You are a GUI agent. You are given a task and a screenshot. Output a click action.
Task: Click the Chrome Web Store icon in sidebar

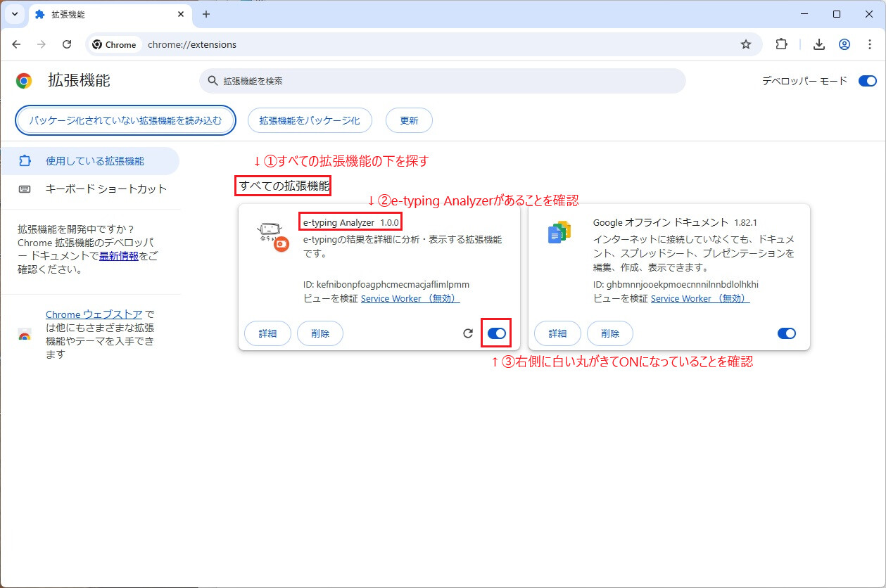[25, 335]
